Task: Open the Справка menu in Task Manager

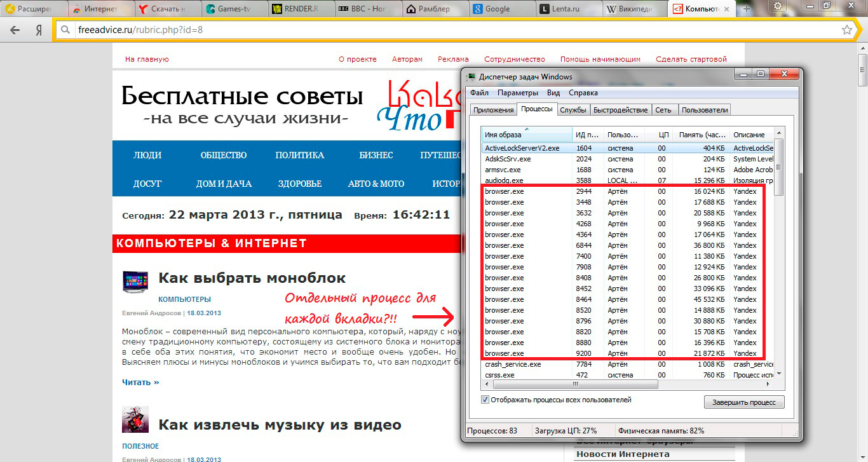Action: 583,93
